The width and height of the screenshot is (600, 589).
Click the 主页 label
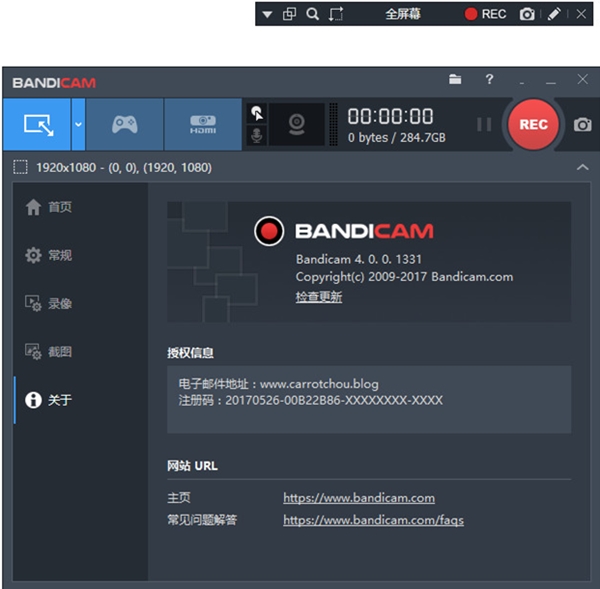[178, 498]
